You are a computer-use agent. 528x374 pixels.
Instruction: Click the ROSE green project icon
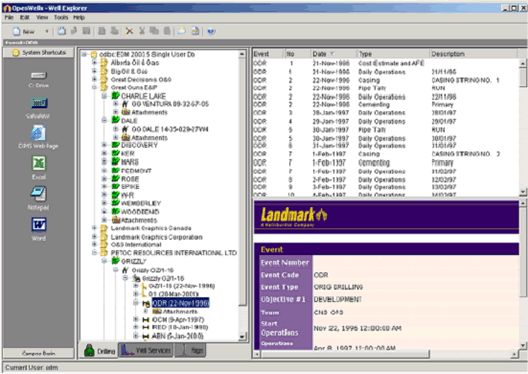116,178
